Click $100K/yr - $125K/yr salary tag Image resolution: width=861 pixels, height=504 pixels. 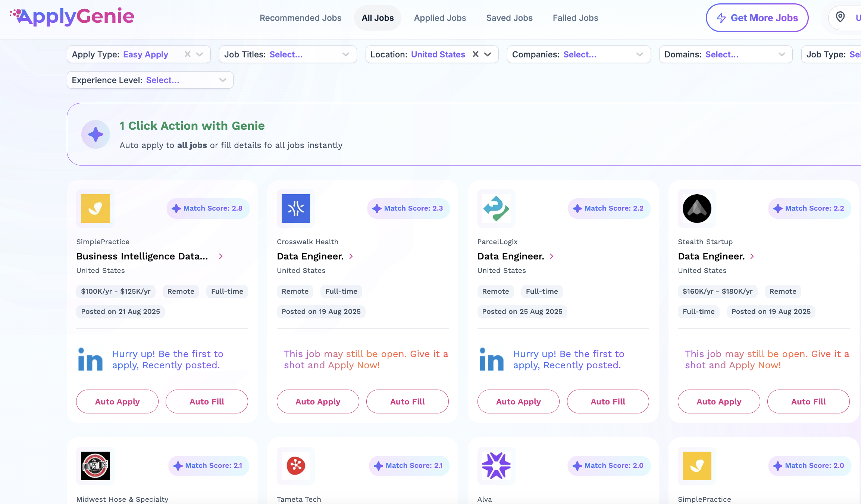coord(116,292)
